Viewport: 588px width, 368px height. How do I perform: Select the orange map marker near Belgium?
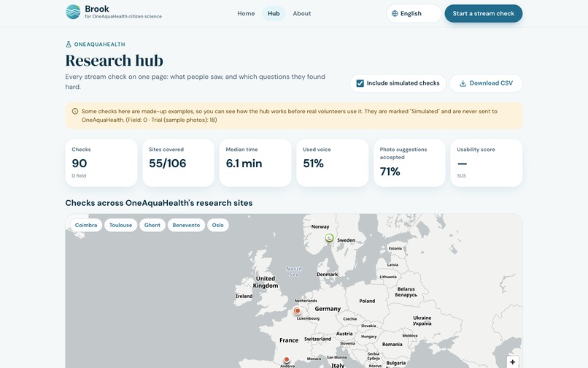pyautogui.click(x=297, y=310)
